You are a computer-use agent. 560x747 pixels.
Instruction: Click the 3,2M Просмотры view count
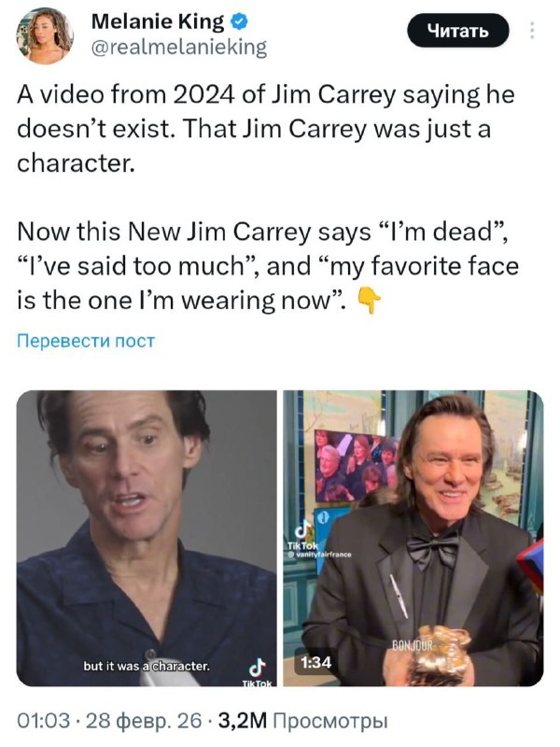pos(302,720)
